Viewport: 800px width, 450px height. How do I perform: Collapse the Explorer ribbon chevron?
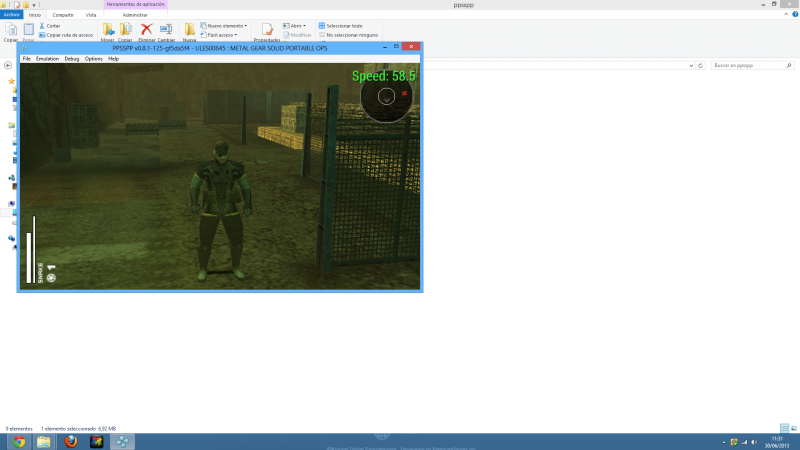[x=786, y=14]
